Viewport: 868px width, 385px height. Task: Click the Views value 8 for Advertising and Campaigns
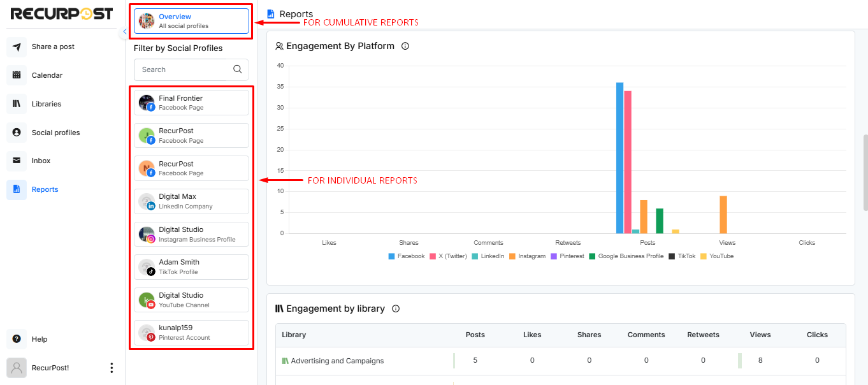pos(760,361)
